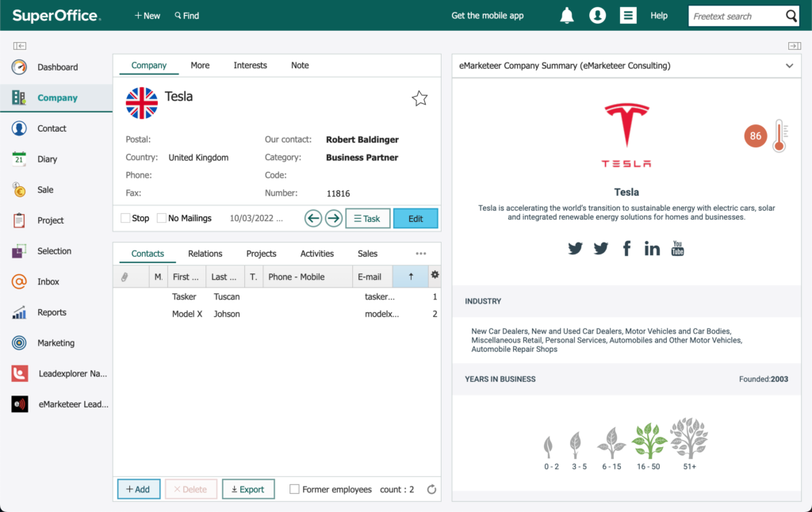Focus the Freetext search field
The image size is (812, 512).
click(737, 16)
